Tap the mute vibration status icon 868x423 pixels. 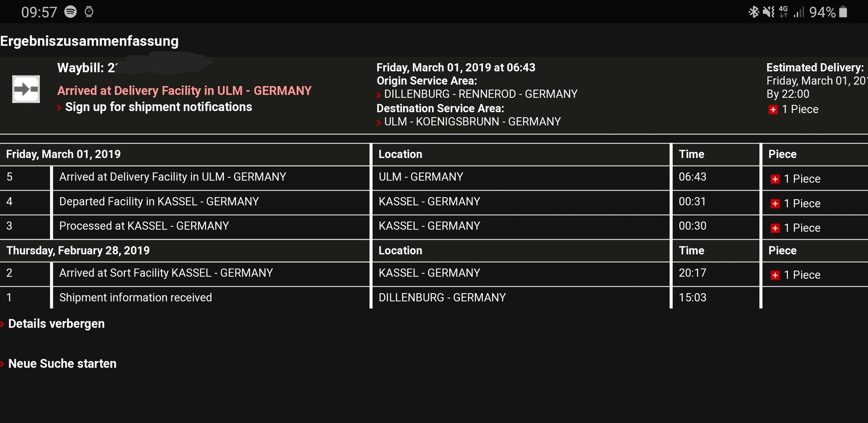pos(768,12)
